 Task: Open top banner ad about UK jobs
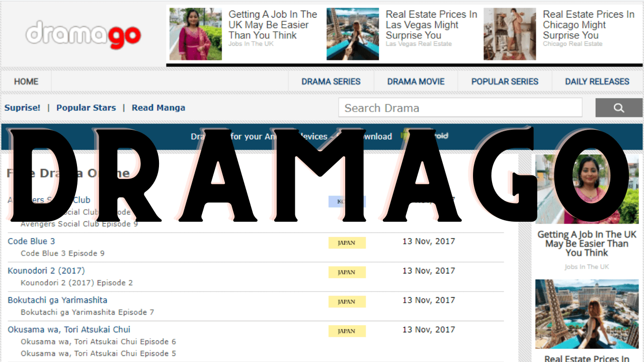[273, 25]
